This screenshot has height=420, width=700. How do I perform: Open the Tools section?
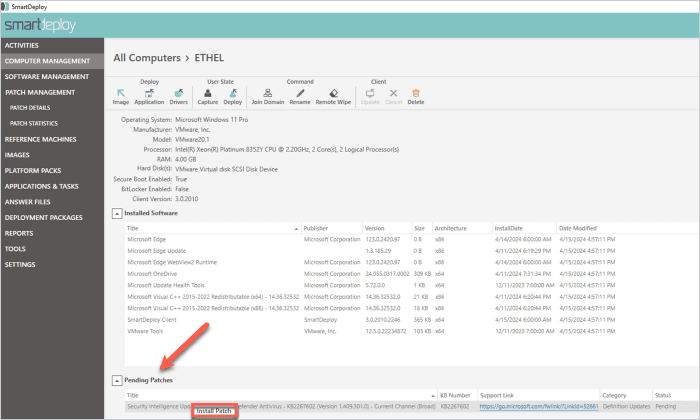(52, 249)
